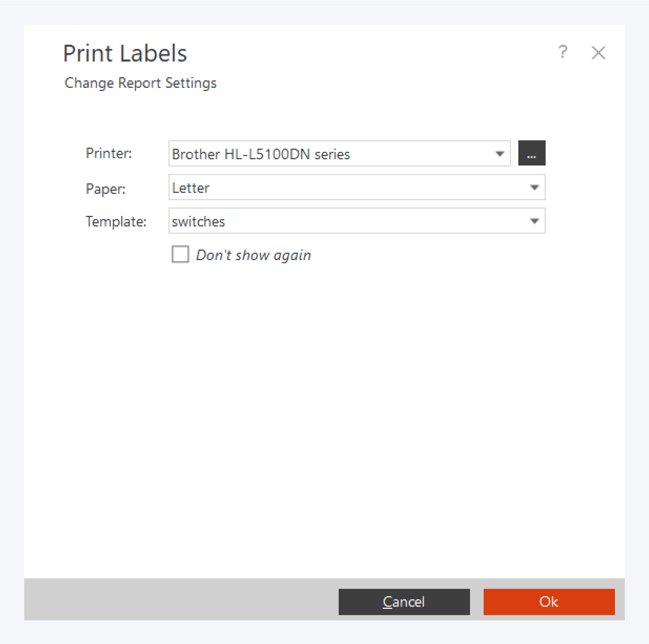
Task: Click the Printer: field label
Action: pos(109,153)
